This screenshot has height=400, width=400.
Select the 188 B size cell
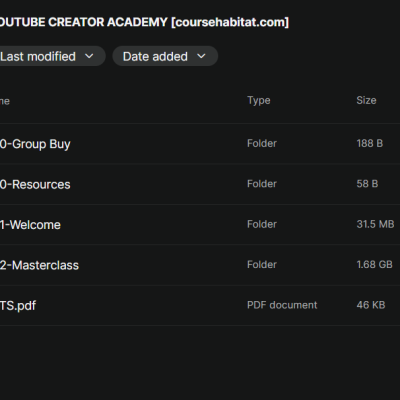[369, 143]
